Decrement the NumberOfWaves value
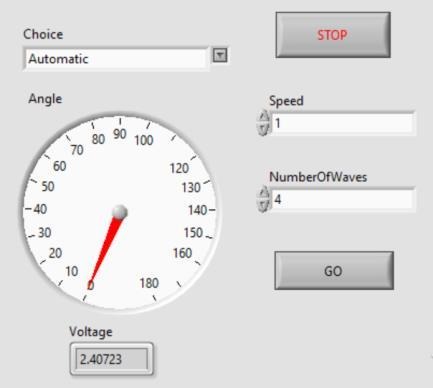The height and width of the screenshot is (388, 433). click(263, 205)
